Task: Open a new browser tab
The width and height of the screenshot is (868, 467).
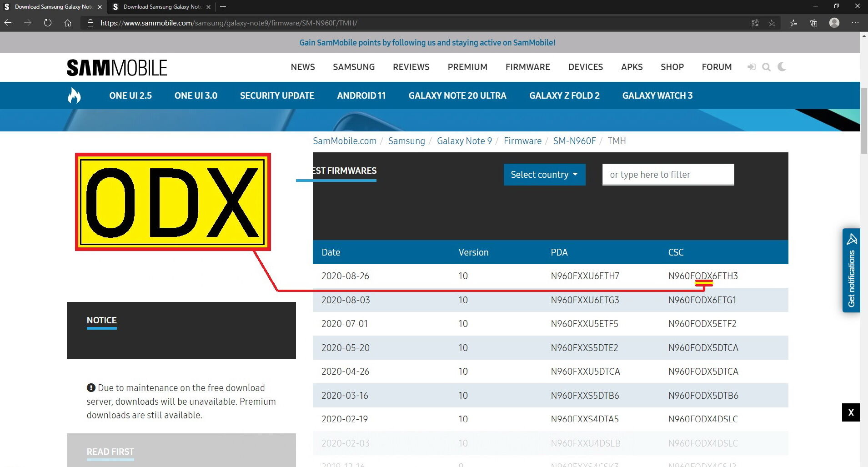Action: (x=223, y=7)
